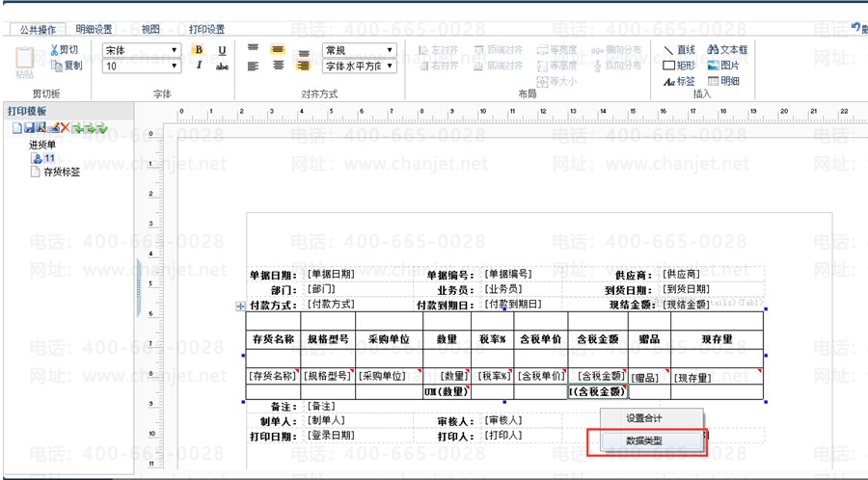This screenshot has width=868, height=480.
Task: Select the [业务员] field
Action: pyautogui.click(x=503, y=288)
